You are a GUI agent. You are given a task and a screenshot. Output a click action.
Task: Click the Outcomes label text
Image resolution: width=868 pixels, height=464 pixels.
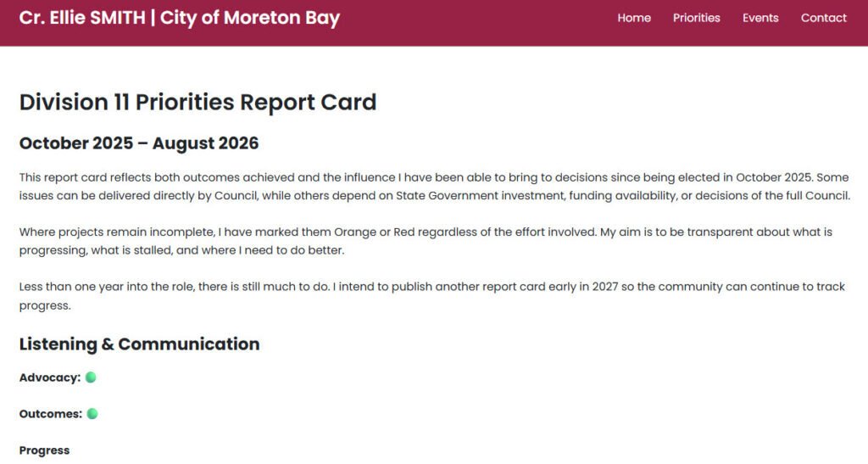coord(50,414)
